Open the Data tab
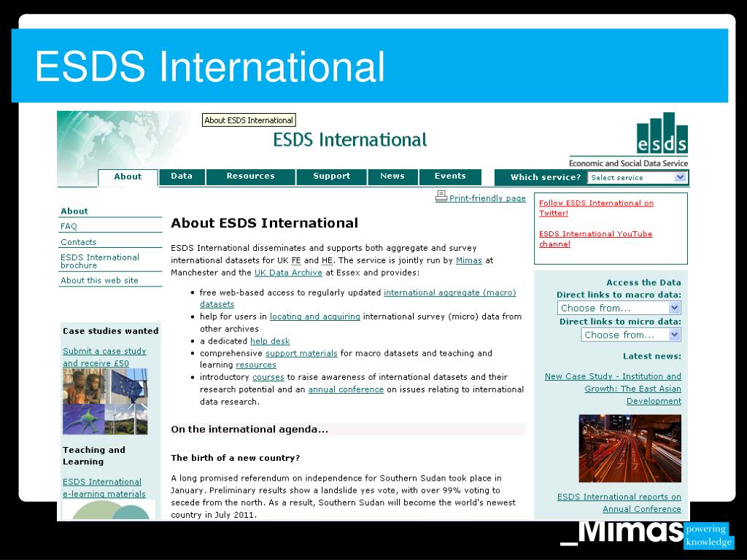The image size is (747, 560). 182,176
